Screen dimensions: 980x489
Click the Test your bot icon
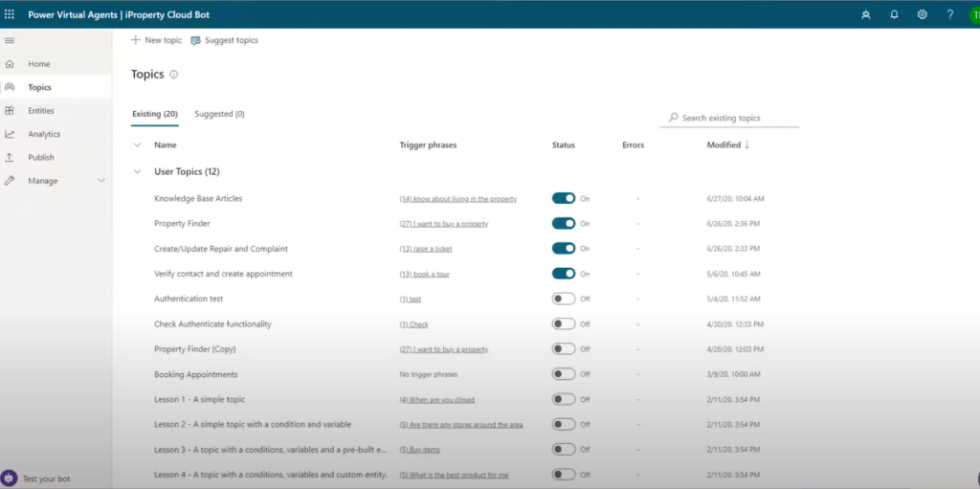point(10,478)
